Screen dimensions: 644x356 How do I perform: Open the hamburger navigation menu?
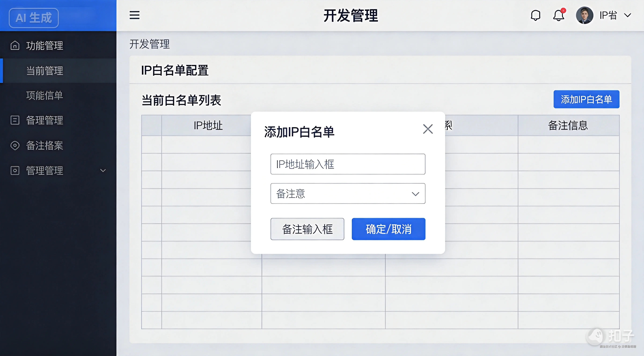[135, 15]
